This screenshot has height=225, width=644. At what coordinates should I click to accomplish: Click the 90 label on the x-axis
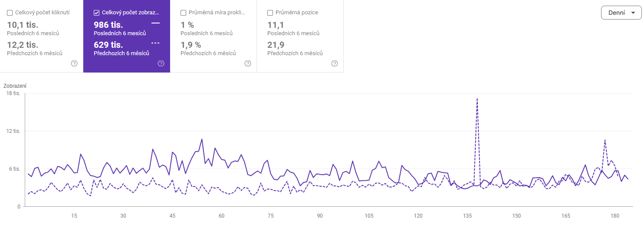(x=320, y=216)
